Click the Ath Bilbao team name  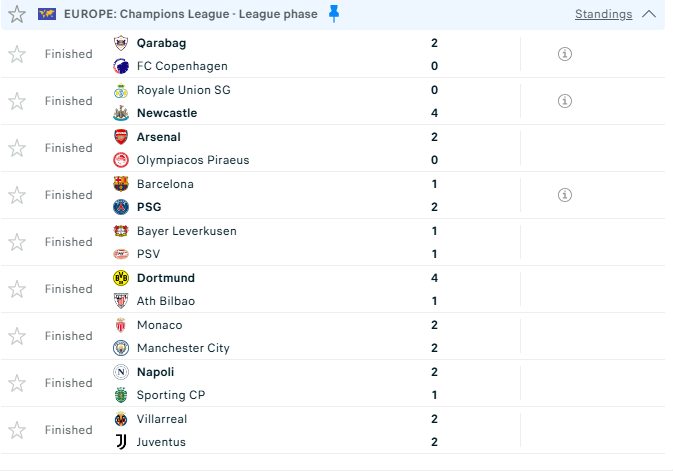[165, 301]
